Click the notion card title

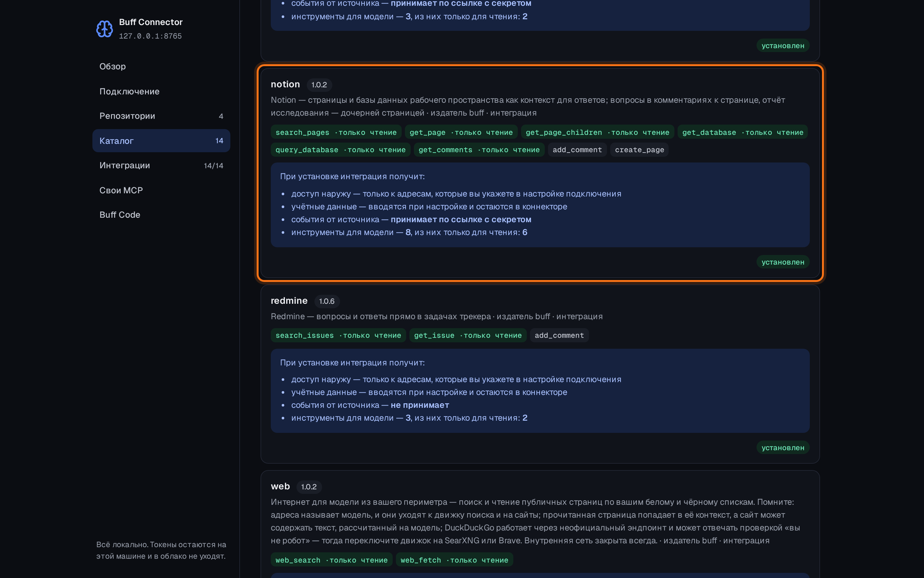coord(285,84)
